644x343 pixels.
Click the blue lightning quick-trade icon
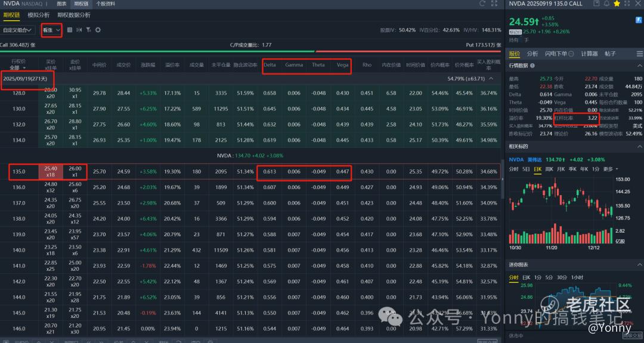[640, 20]
